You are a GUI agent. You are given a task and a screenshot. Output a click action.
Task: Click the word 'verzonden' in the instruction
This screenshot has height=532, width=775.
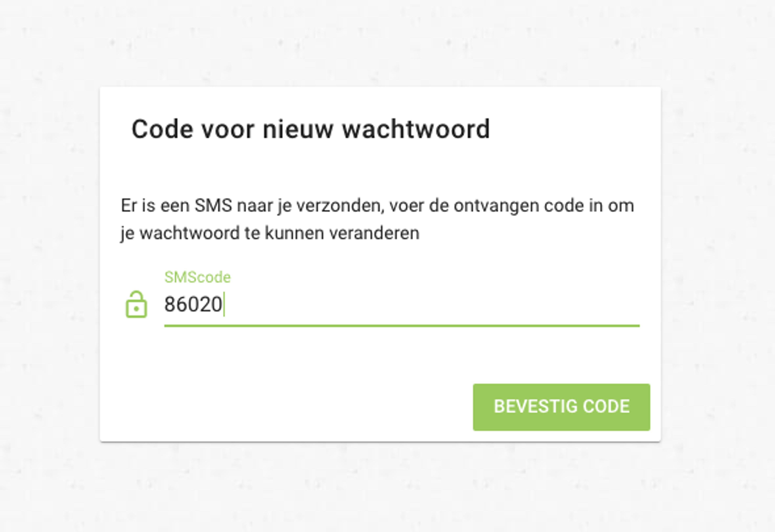point(339,206)
